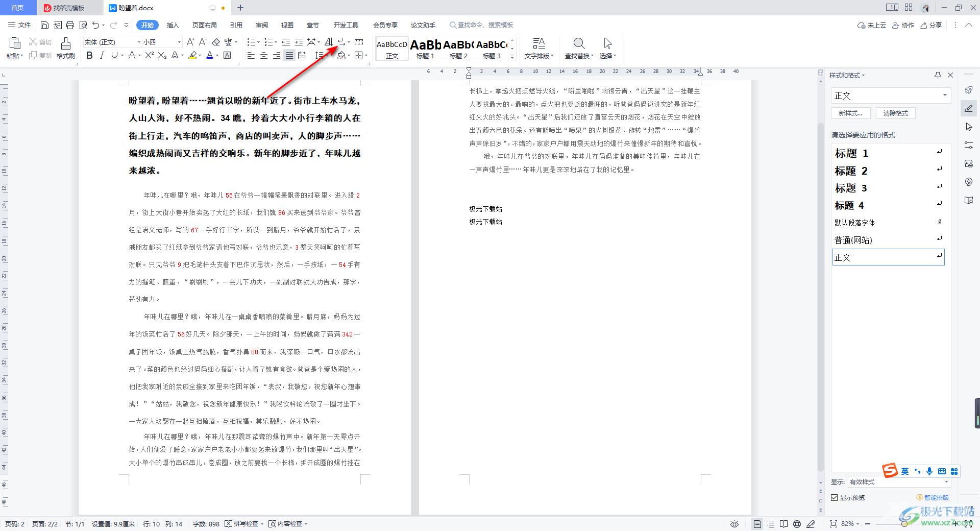Screen dimensions: 980x531
Task: Decrease paragraph indent
Action: coord(286,42)
